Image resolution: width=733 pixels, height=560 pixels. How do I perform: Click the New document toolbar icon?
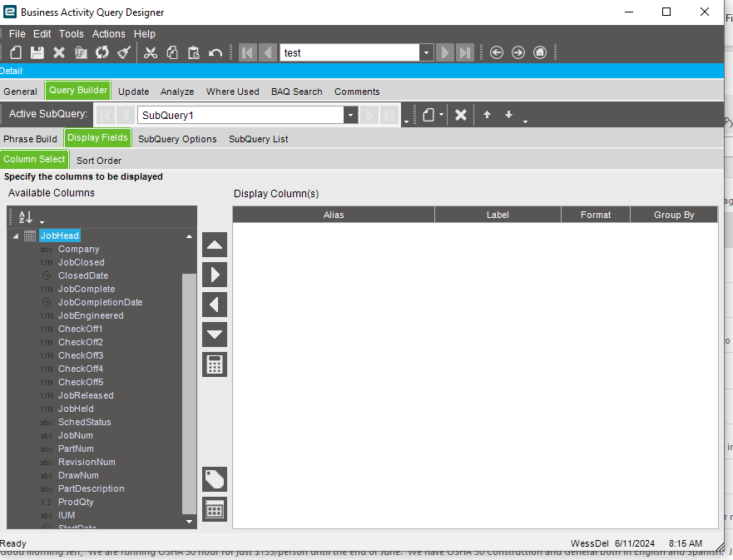(x=16, y=52)
